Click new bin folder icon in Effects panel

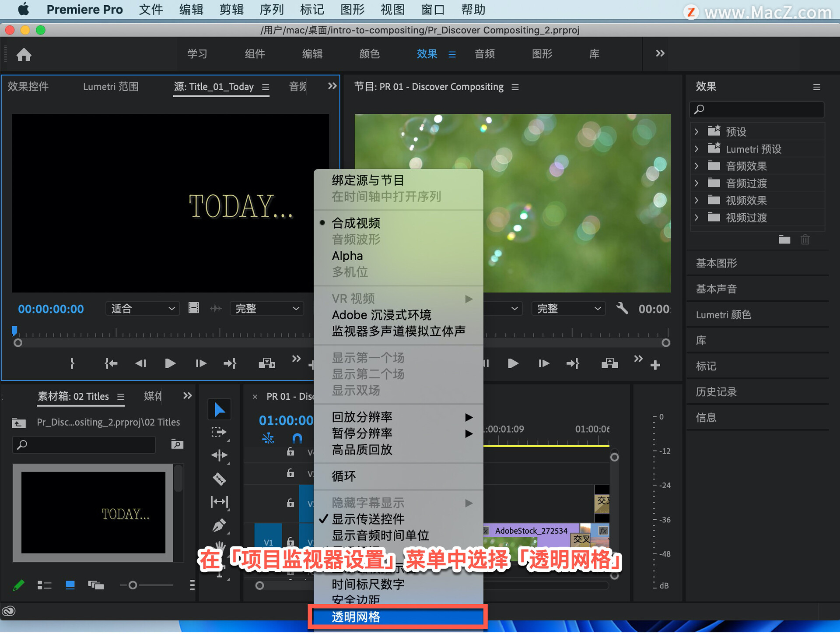tap(784, 240)
